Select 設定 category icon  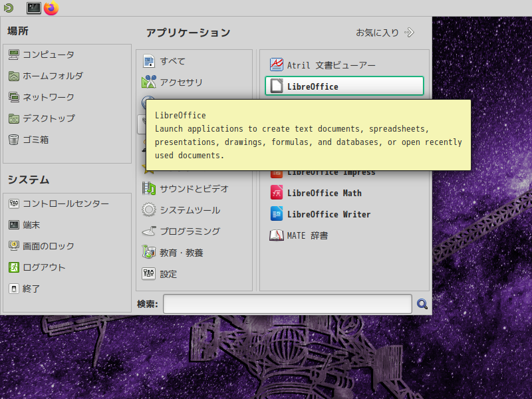click(148, 274)
